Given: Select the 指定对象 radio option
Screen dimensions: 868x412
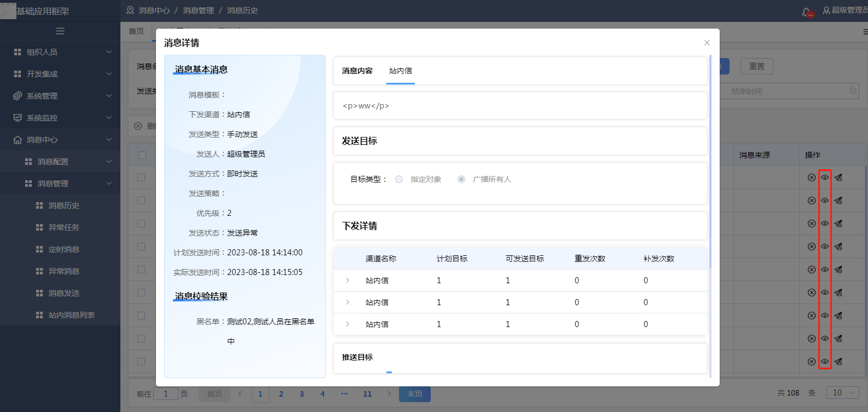Looking at the screenshot, I should [x=399, y=179].
